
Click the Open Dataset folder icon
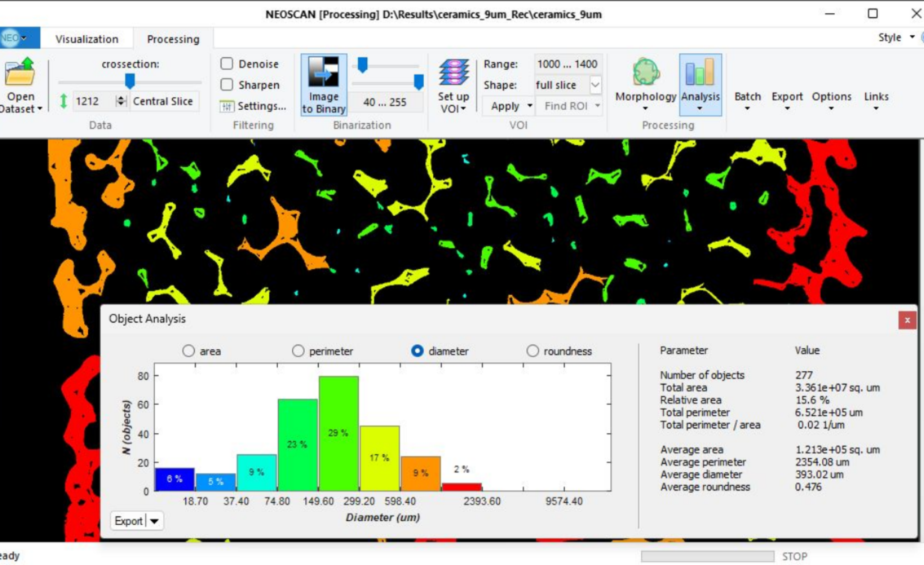click(20, 72)
